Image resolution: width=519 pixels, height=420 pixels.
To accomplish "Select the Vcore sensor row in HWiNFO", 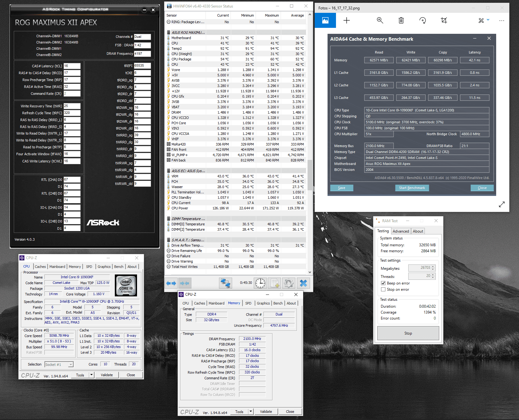I will click(236, 70).
